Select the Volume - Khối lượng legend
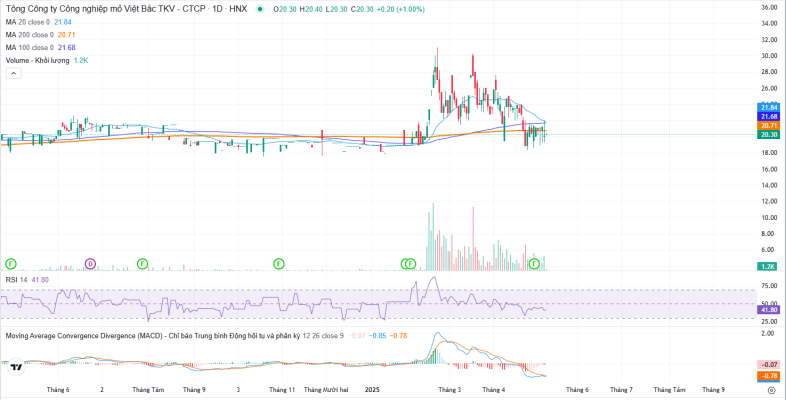The height and width of the screenshot is (400, 786). [x=38, y=60]
